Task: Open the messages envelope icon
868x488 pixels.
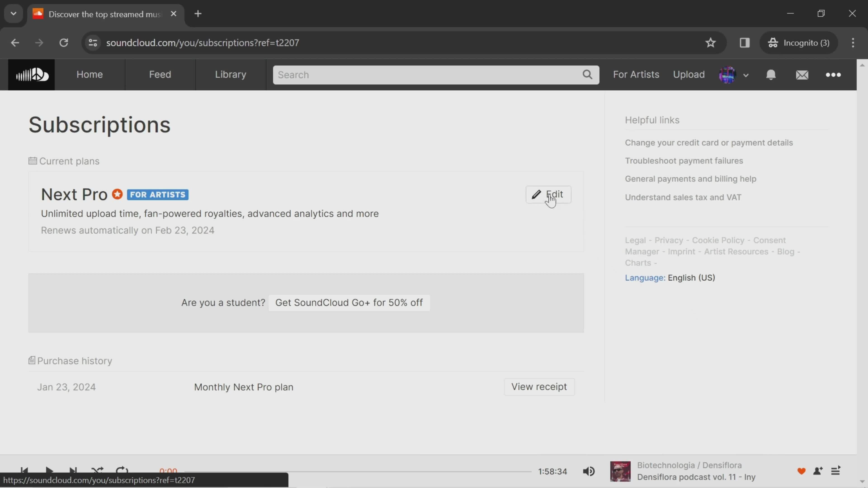Action: point(802,75)
